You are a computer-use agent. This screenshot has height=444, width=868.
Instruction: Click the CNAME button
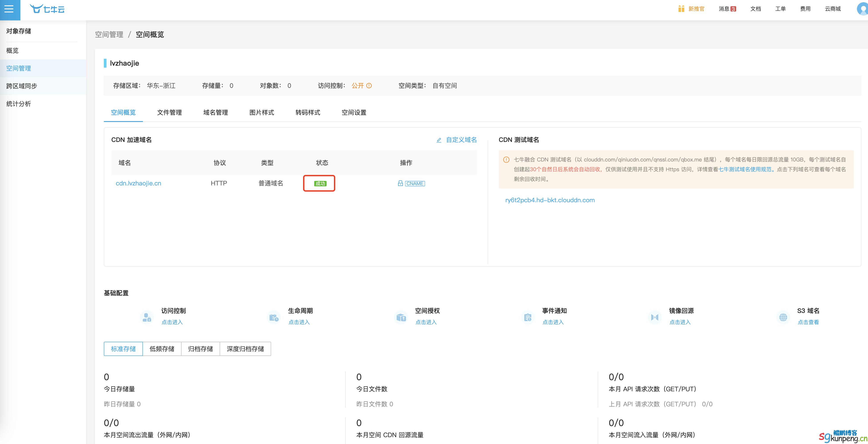click(x=415, y=184)
